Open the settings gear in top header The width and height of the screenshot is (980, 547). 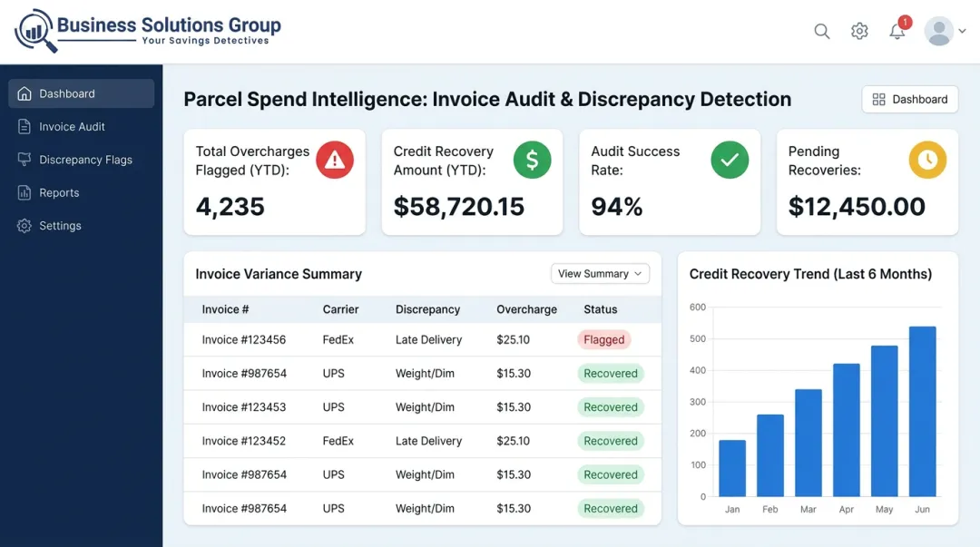tap(859, 31)
